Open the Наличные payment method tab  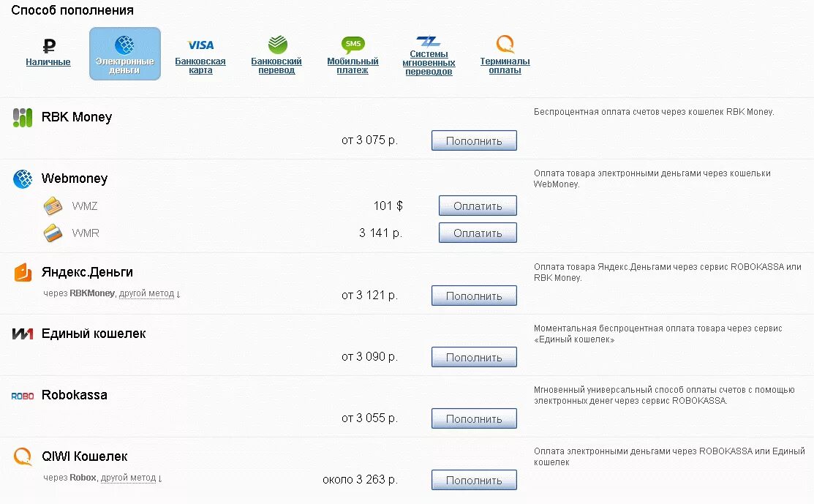point(48,61)
